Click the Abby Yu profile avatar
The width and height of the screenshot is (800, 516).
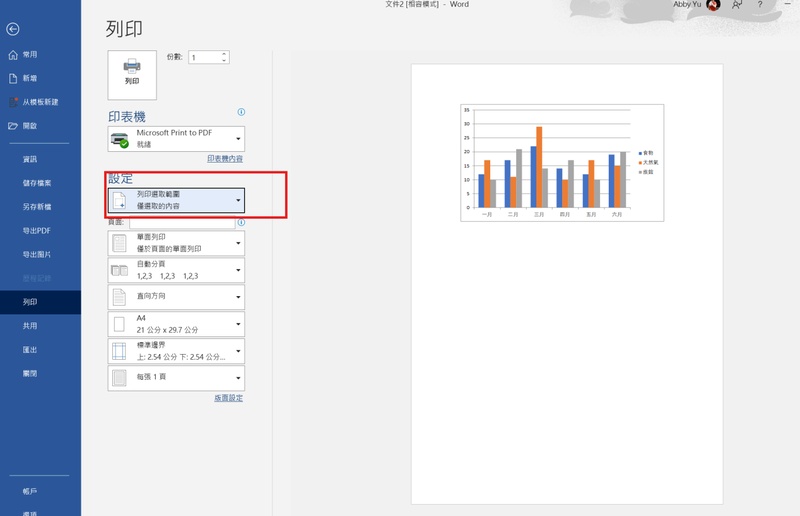pyautogui.click(x=713, y=5)
